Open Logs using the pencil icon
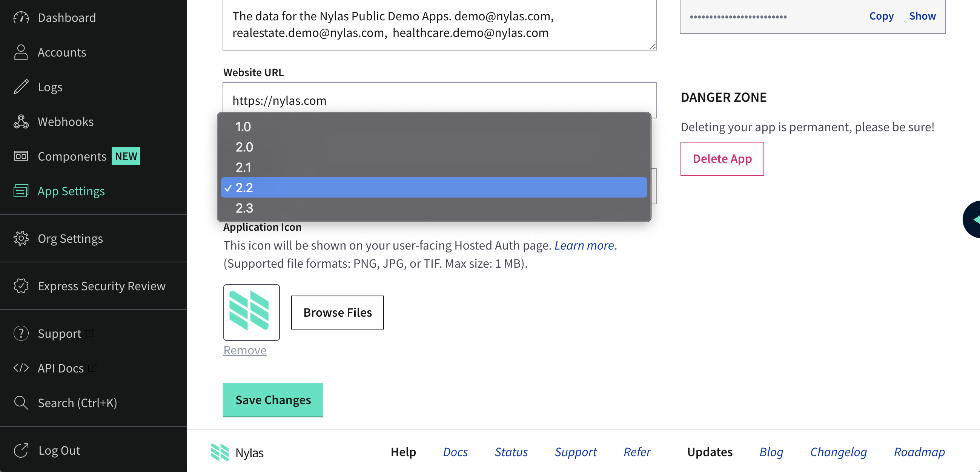Viewport: 980px width, 472px height. [21, 87]
